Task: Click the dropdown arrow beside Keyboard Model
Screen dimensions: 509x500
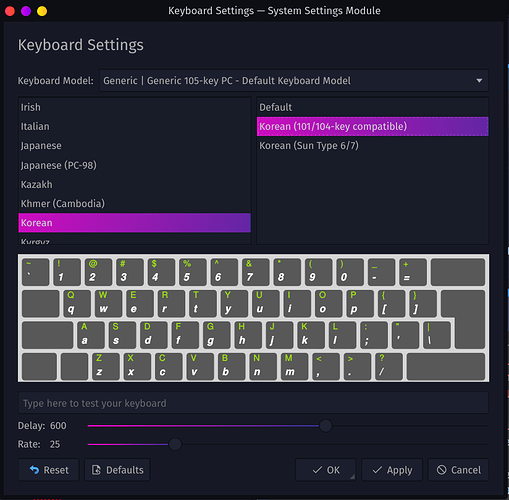Action: point(479,81)
